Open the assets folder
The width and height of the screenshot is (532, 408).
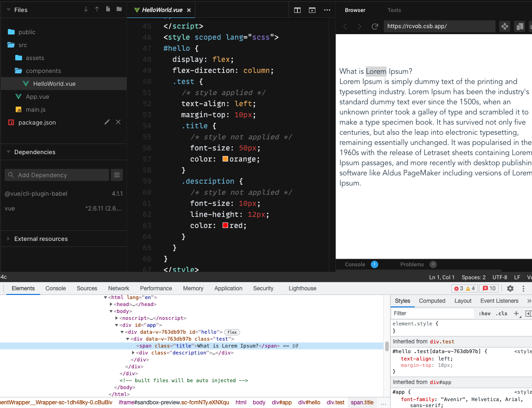pyautogui.click(x=35, y=58)
